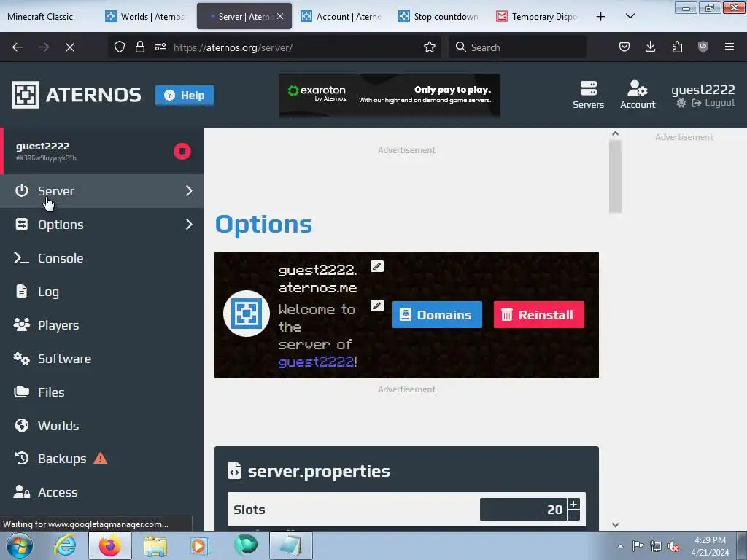This screenshot has width=747, height=560.
Task: Click the Files folder icon in sidebar
Action: coord(21,392)
